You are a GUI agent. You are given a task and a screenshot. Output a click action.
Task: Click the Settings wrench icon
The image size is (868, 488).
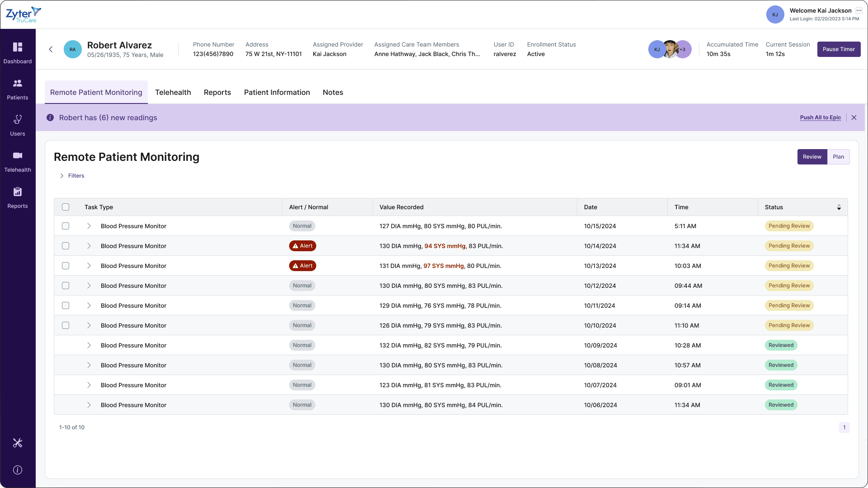tap(17, 443)
